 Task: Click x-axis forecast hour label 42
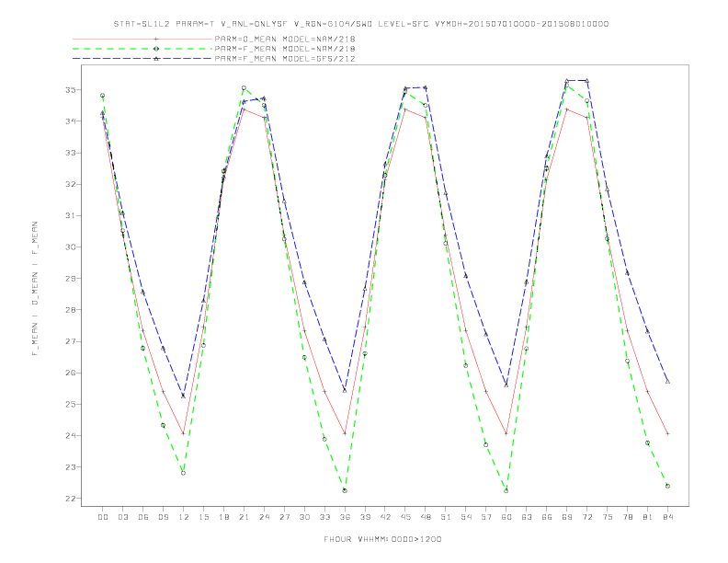tap(385, 517)
